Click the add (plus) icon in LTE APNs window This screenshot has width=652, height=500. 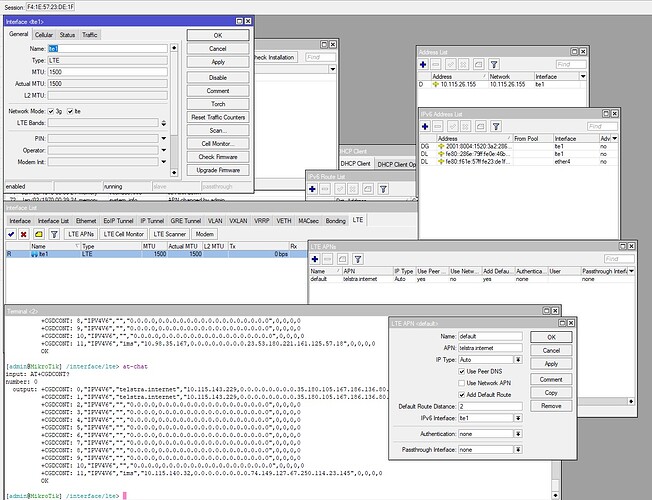pyautogui.click(x=315, y=259)
